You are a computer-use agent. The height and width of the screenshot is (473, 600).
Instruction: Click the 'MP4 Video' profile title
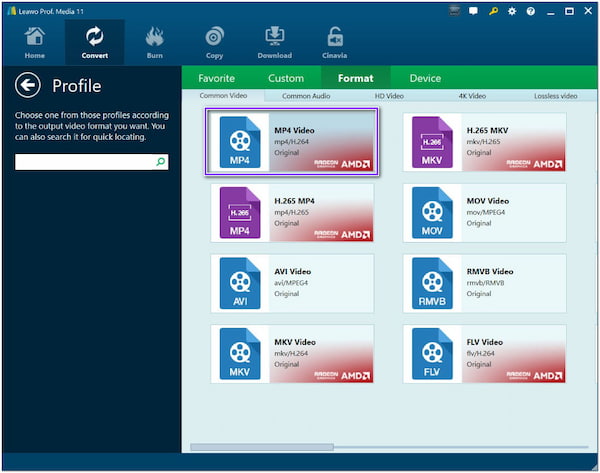(x=294, y=130)
